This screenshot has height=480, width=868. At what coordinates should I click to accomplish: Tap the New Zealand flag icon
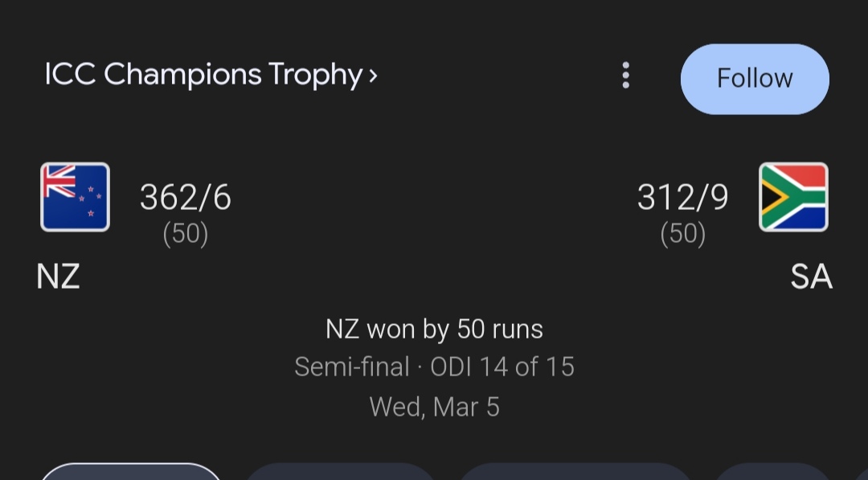(76, 197)
